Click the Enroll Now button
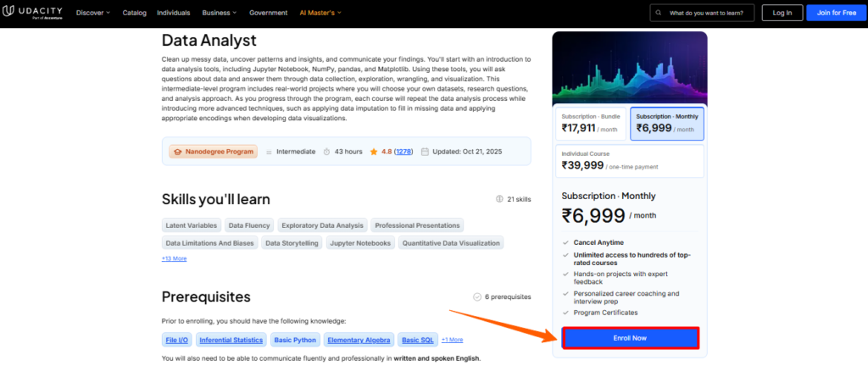The width and height of the screenshot is (868, 377). (x=630, y=338)
